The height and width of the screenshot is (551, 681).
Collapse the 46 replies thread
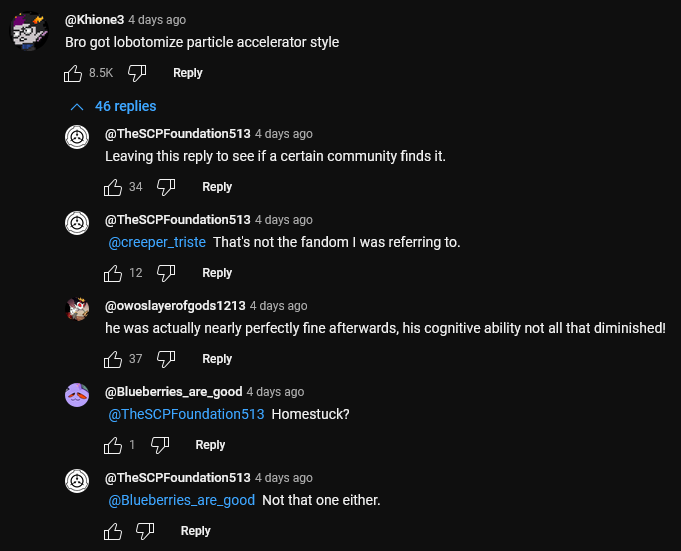click(113, 106)
